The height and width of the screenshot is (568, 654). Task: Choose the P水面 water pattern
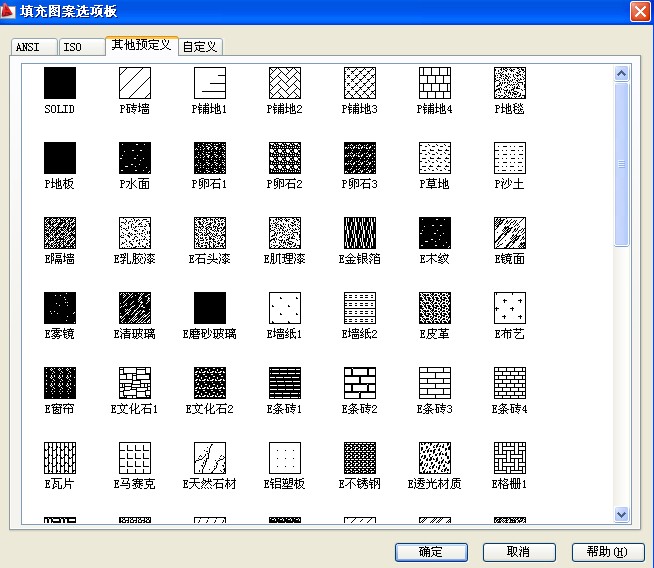point(135,158)
